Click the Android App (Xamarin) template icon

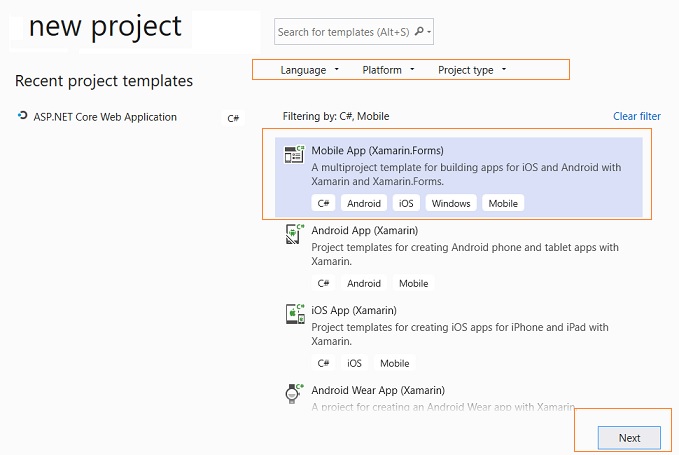coord(294,234)
